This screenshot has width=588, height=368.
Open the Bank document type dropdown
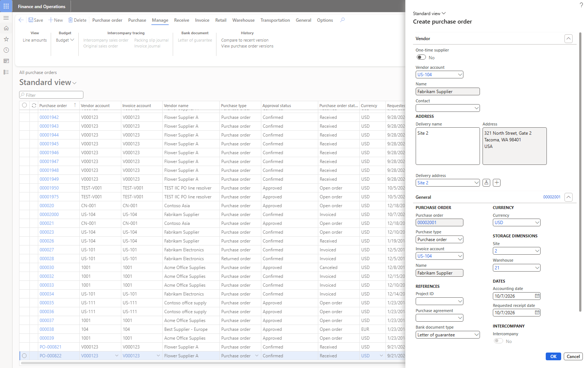tap(477, 335)
